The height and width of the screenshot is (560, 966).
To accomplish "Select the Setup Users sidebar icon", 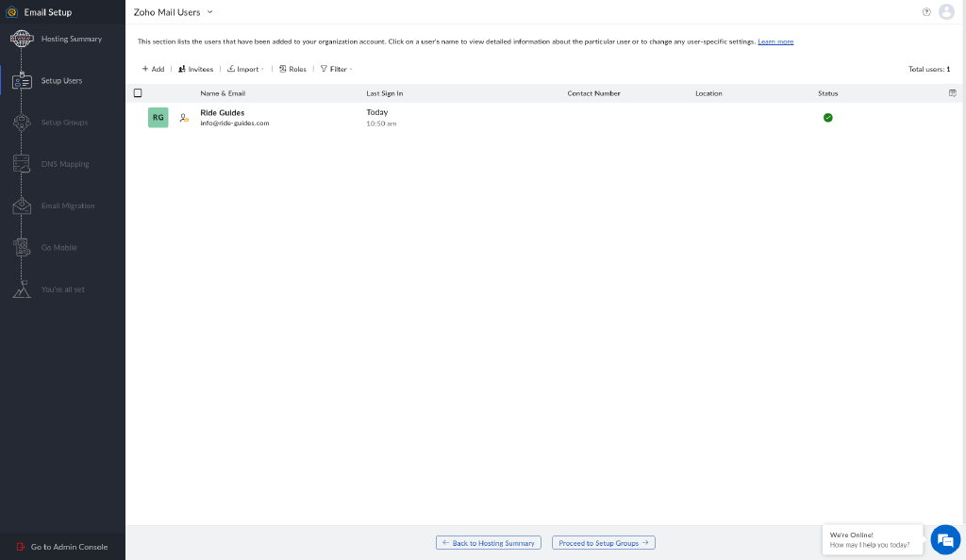I will pos(22,81).
